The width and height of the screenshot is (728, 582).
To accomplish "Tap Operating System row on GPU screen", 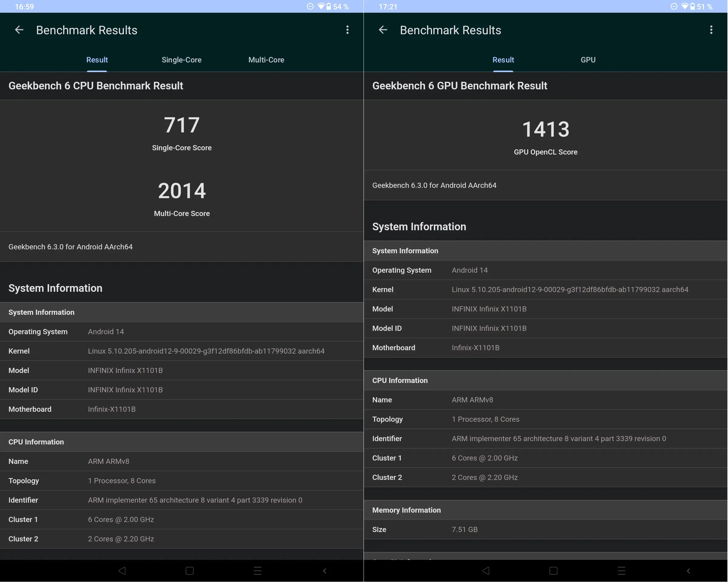I will [x=546, y=270].
